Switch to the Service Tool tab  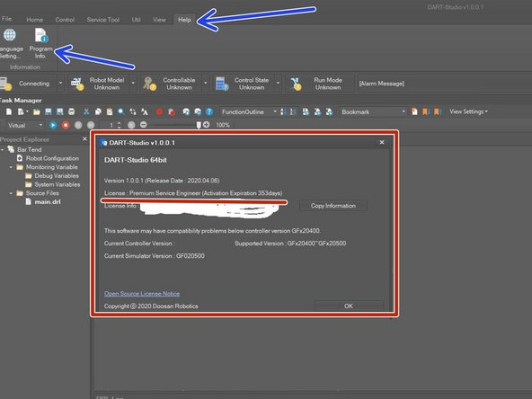point(103,20)
